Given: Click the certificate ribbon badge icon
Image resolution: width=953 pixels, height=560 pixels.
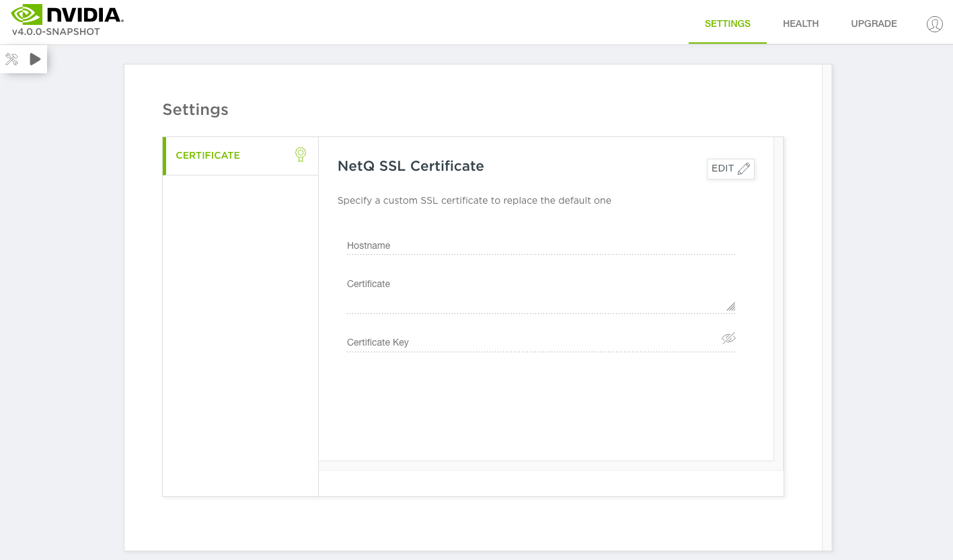Looking at the screenshot, I should point(301,155).
